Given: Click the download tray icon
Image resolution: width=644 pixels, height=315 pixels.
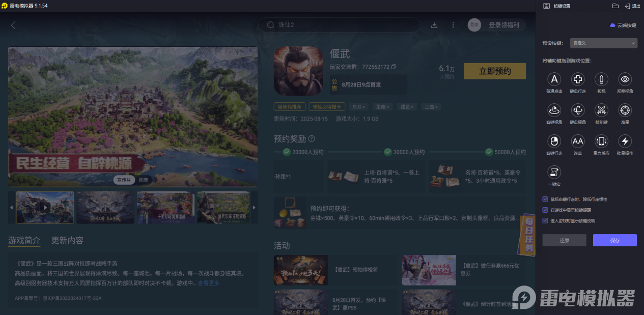Looking at the screenshot, I should 434,25.
